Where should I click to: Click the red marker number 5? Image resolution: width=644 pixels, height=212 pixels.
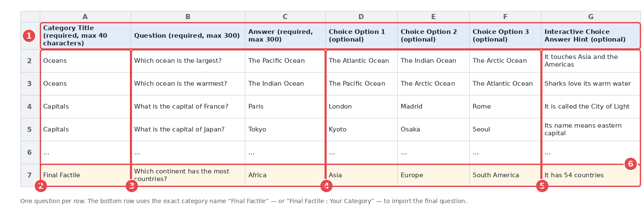pos(542,186)
